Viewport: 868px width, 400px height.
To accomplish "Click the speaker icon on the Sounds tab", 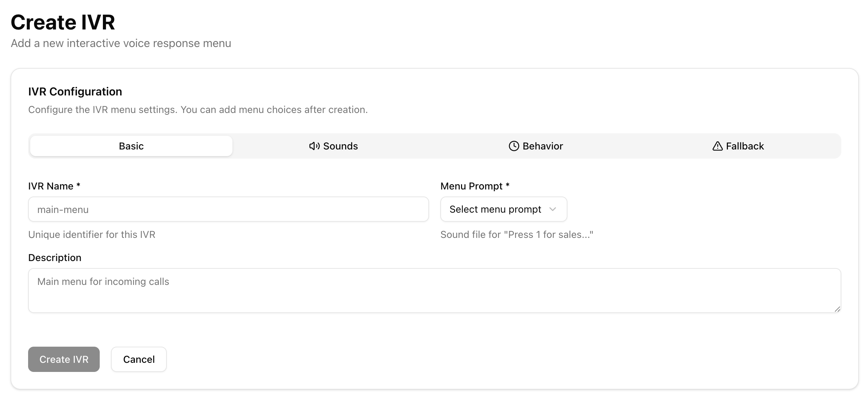I will pos(314,146).
